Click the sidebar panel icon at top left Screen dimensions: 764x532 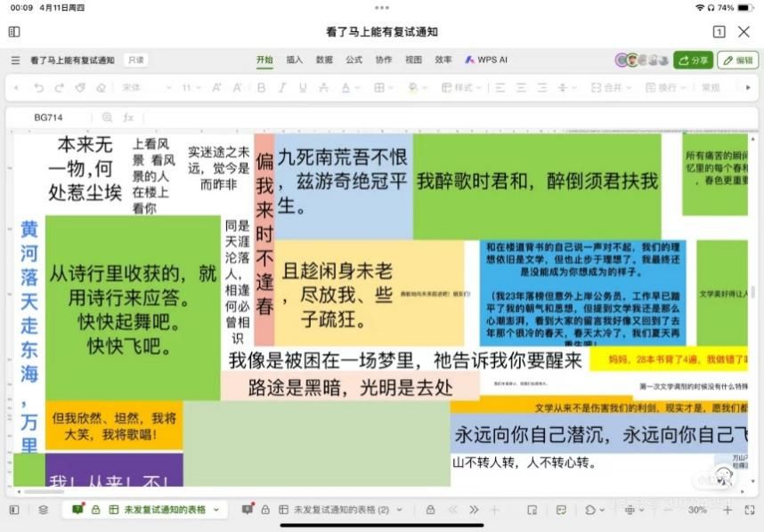coord(14,32)
